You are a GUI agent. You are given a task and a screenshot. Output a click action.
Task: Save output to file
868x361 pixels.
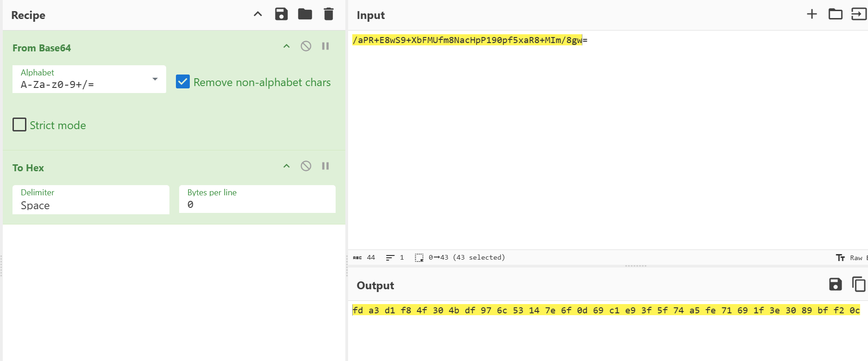835,284
